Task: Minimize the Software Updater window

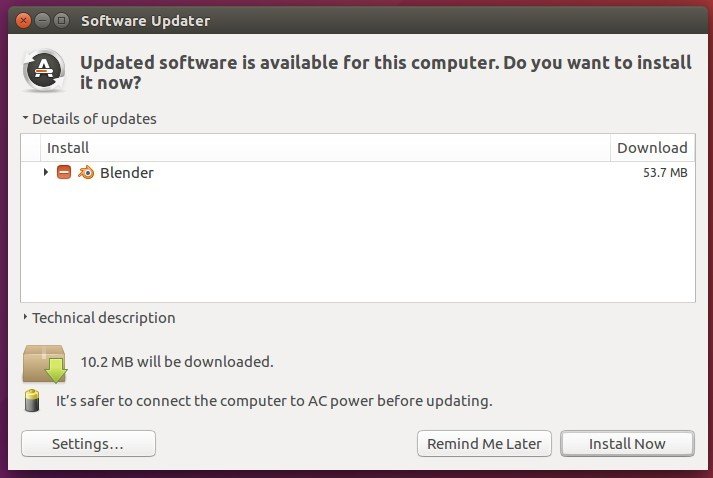Action: [43, 20]
